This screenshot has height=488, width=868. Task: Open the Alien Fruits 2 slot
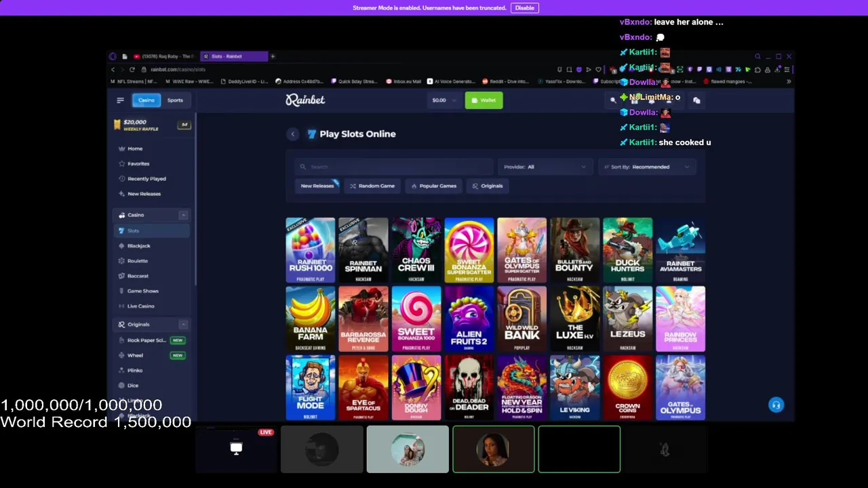[469, 319]
